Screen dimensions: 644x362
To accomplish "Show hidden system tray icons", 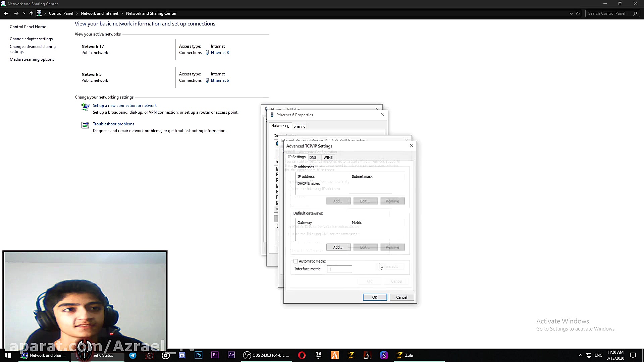I will (x=581, y=355).
